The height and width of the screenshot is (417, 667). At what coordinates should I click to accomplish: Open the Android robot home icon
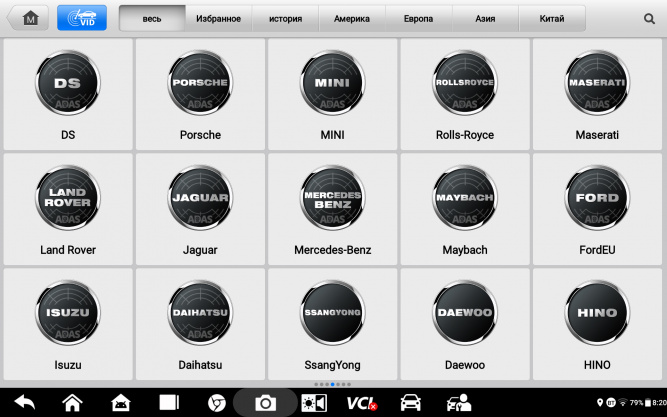tap(121, 403)
